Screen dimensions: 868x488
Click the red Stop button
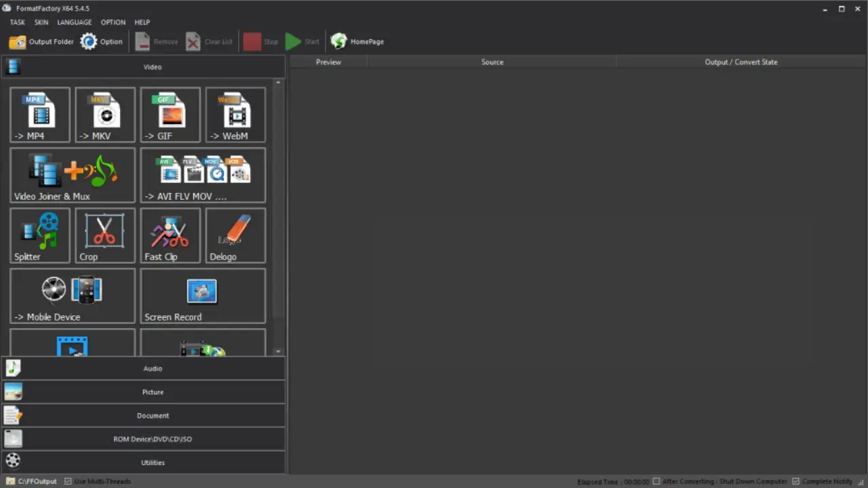pyautogui.click(x=261, y=42)
